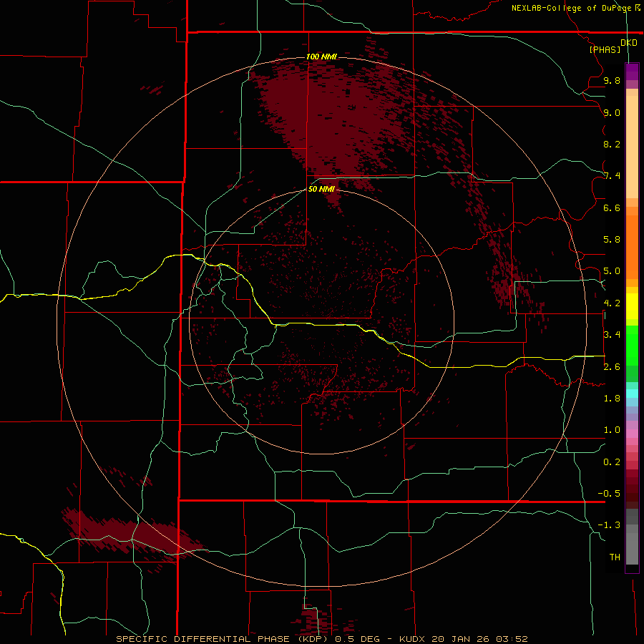Click the yellow segment of color bar
This screenshot has width=644, height=644.
click(632, 306)
